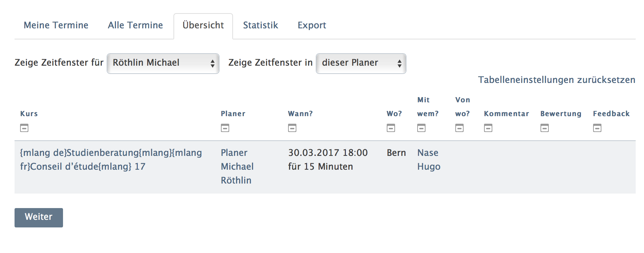Collapse the Feedback column icon
The image size is (644, 253).
pos(597,128)
